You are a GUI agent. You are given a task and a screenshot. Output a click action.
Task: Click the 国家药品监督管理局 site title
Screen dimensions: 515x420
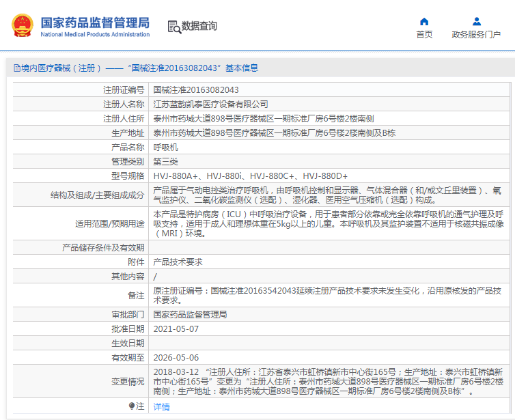point(94,23)
